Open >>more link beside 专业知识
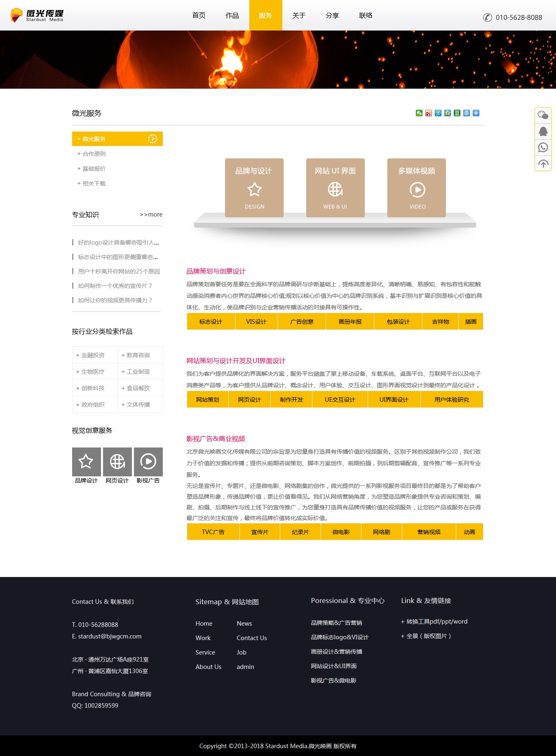 [x=151, y=214]
